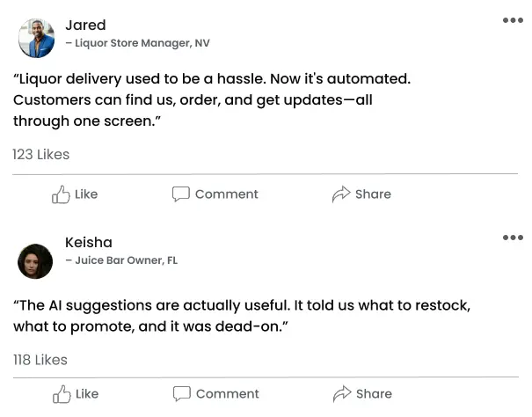
Task: Select the name Jared
Action: (85, 26)
